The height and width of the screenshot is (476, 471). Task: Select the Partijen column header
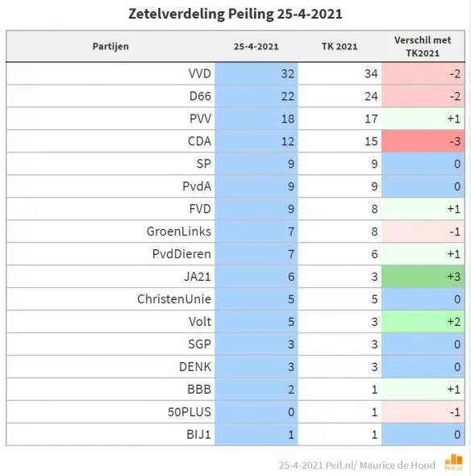[x=110, y=47]
